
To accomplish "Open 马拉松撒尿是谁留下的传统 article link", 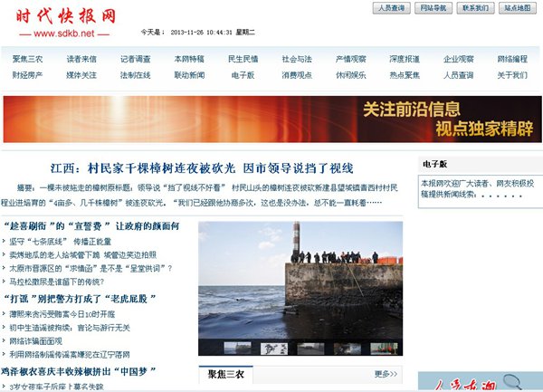I will tap(56, 282).
